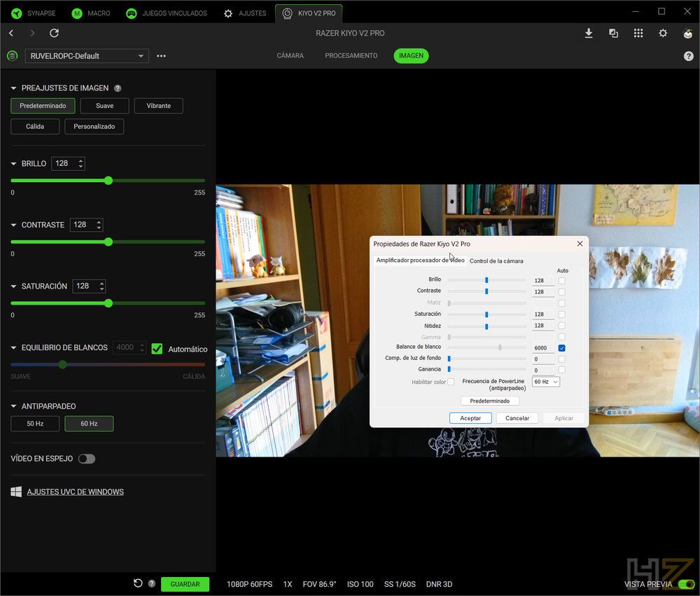Adjust the Contraste slider handle
Viewport: 700px width, 596px height.
pyautogui.click(x=108, y=242)
